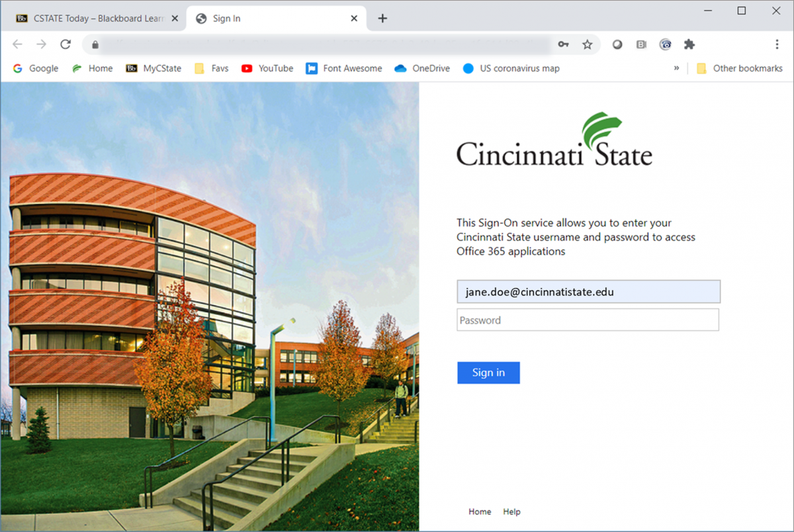This screenshot has width=794, height=532.
Task: Click the browser back arrow
Action: tap(17, 44)
